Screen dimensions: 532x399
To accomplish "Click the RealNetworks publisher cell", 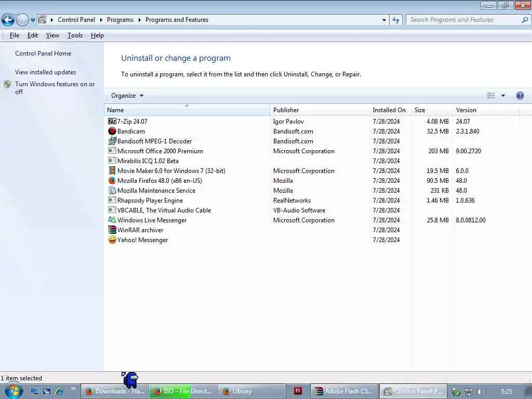I will (x=292, y=200).
